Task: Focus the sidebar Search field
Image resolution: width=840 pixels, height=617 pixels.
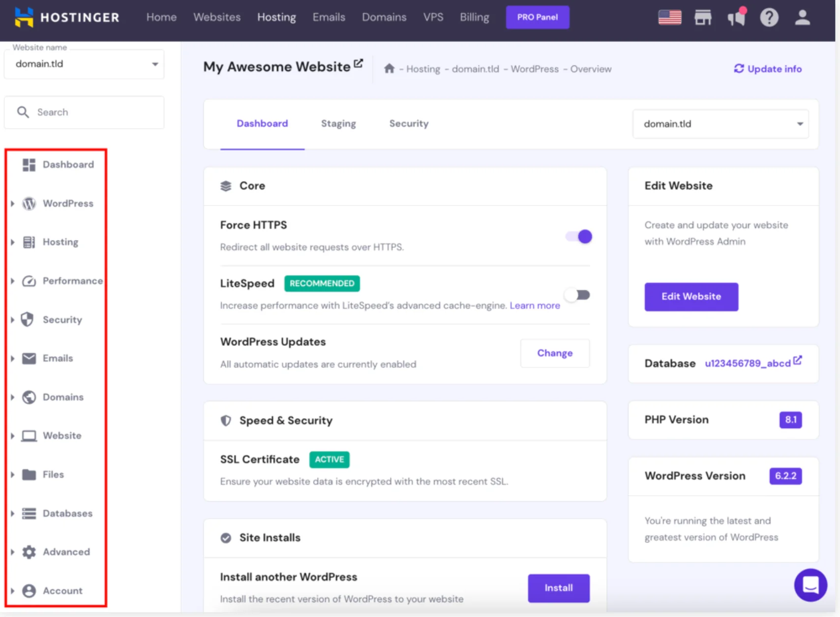Action: [84, 112]
